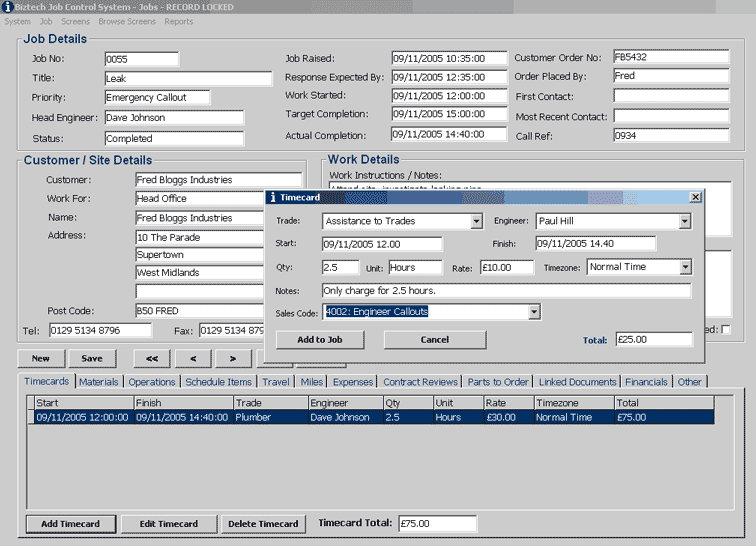Go to previous record with < button
756x546 pixels.
pyautogui.click(x=193, y=358)
